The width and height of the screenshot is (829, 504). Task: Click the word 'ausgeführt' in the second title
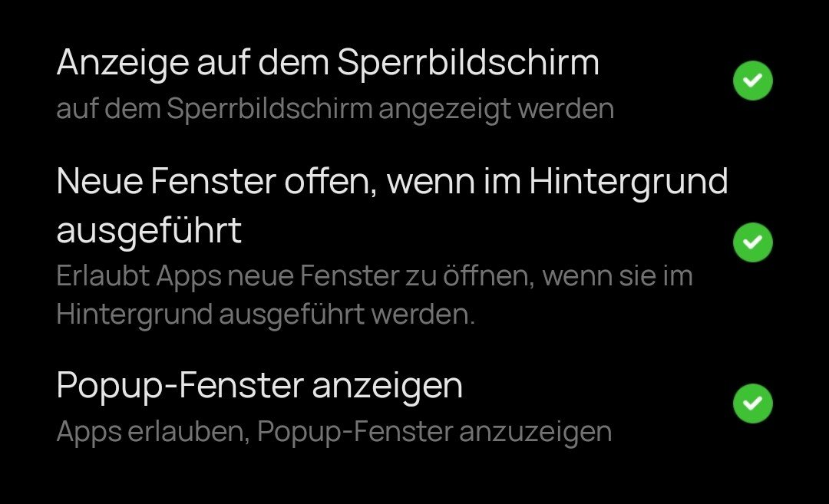click(149, 230)
